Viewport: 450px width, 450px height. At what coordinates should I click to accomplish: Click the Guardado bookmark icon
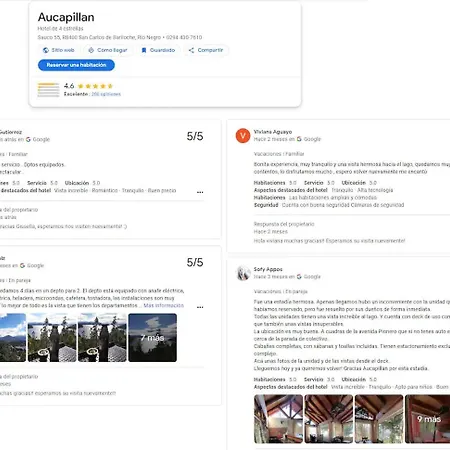click(144, 50)
